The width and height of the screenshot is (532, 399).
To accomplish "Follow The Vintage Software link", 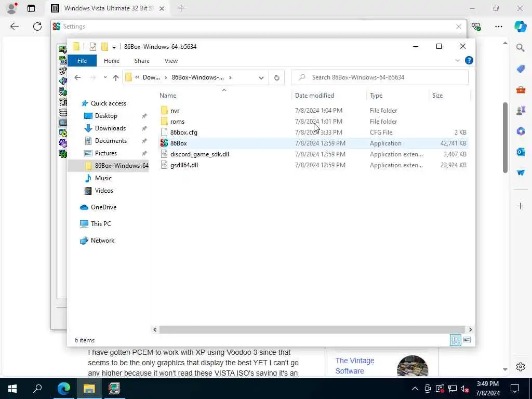I will click(354, 366).
